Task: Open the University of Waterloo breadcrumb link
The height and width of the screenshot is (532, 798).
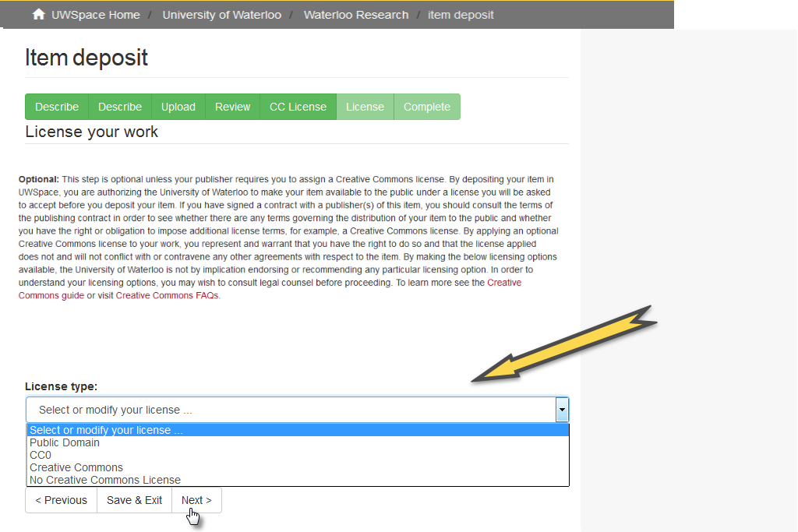Action: pos(221,13)
